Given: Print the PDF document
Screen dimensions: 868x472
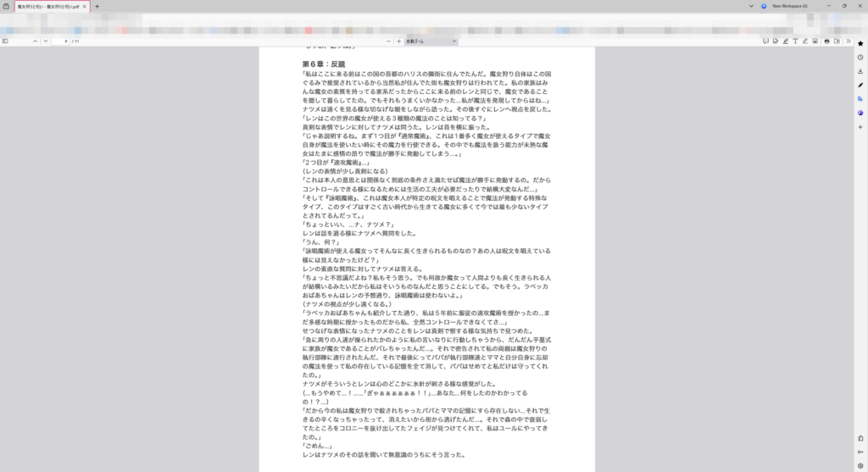Looking at the screenshot, I should [827, 41].
